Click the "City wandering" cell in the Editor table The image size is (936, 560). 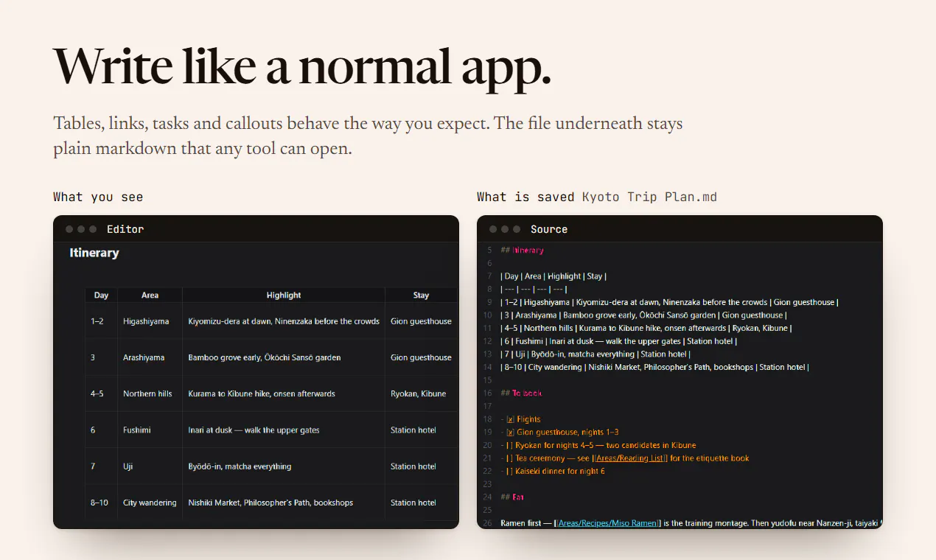coord(150,503)
